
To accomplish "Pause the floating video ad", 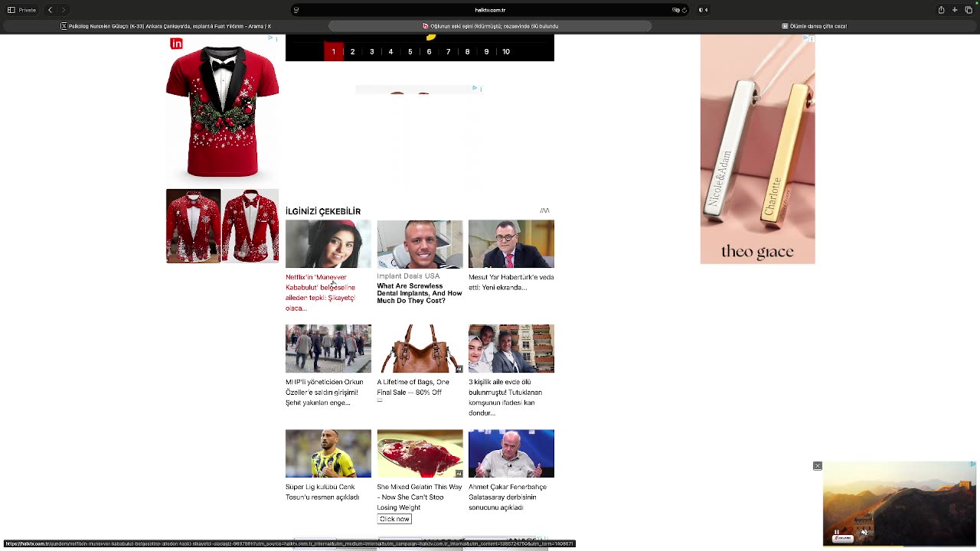I will (x=837, y=532).
